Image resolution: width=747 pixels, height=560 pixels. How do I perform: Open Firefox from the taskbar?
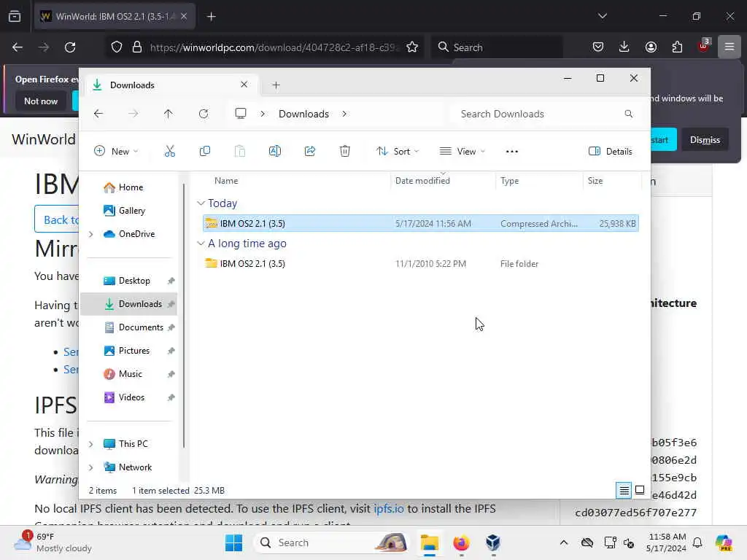(x=461, y=542)
